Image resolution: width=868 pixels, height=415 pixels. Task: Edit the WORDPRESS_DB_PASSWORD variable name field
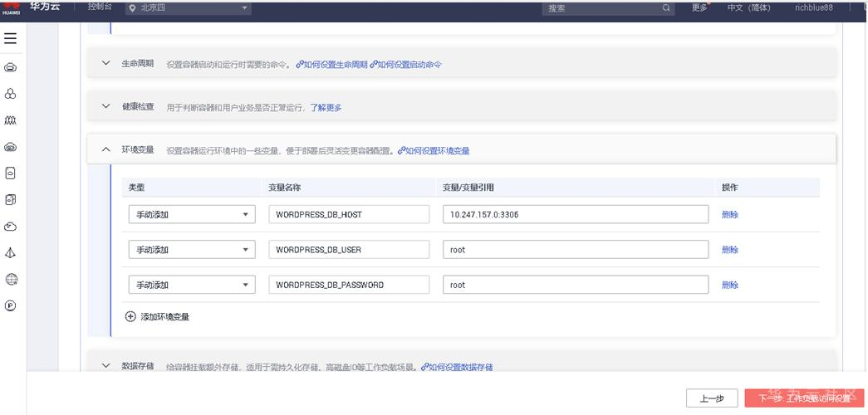tap(349, 285)
